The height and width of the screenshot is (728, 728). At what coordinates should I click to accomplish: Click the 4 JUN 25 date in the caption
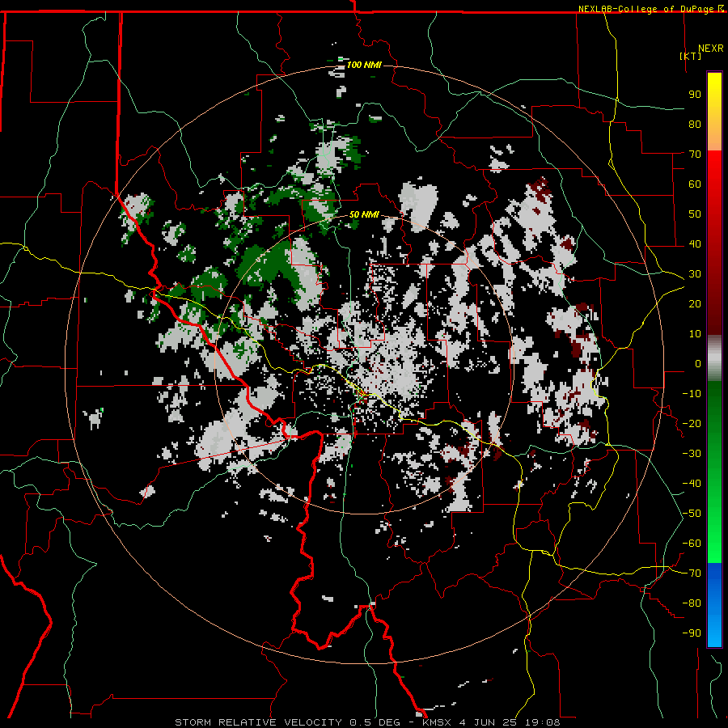click(489, 722)
